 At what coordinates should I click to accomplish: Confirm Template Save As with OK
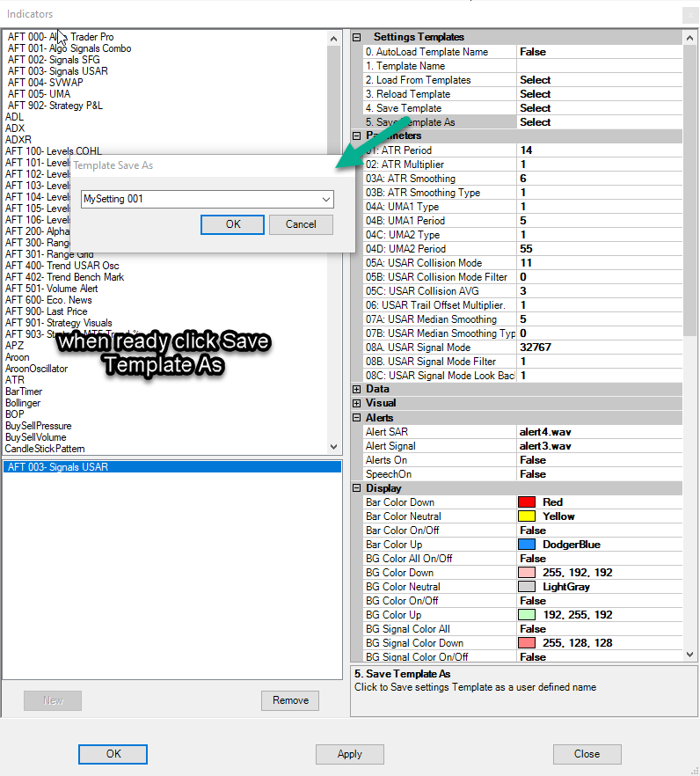click(232, 224)
